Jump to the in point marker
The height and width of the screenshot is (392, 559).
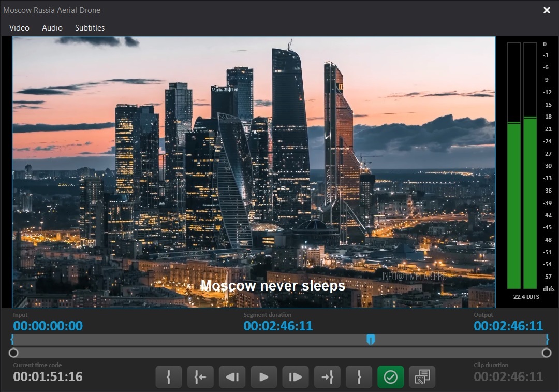(200, 376)
